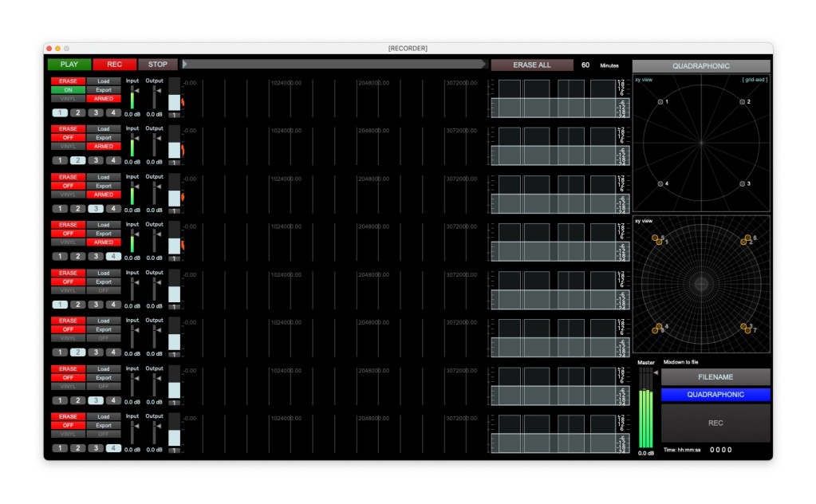Select speaker node 4 in top xy view
The image size is (816, 504).
[660, 183]
